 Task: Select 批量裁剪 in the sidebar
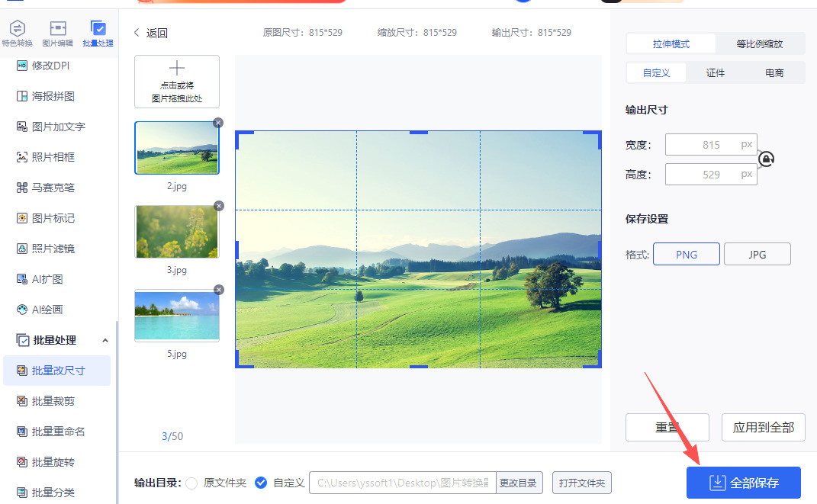tap(46, 401)
